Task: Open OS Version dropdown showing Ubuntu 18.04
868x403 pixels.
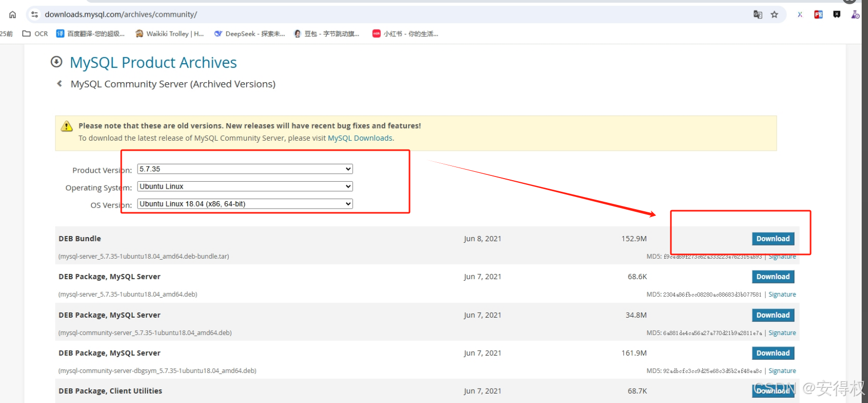Action: (x=245, y=204)
